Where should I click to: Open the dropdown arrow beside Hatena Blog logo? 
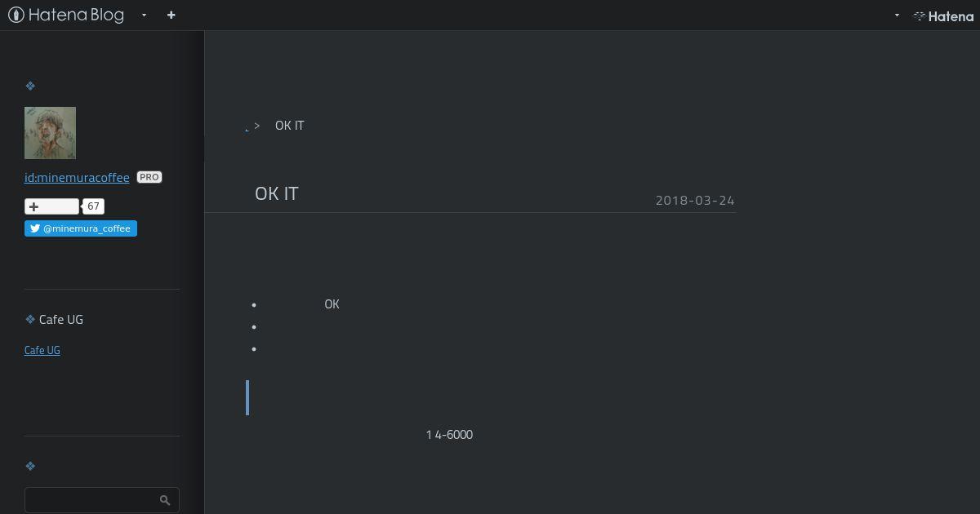144,15
